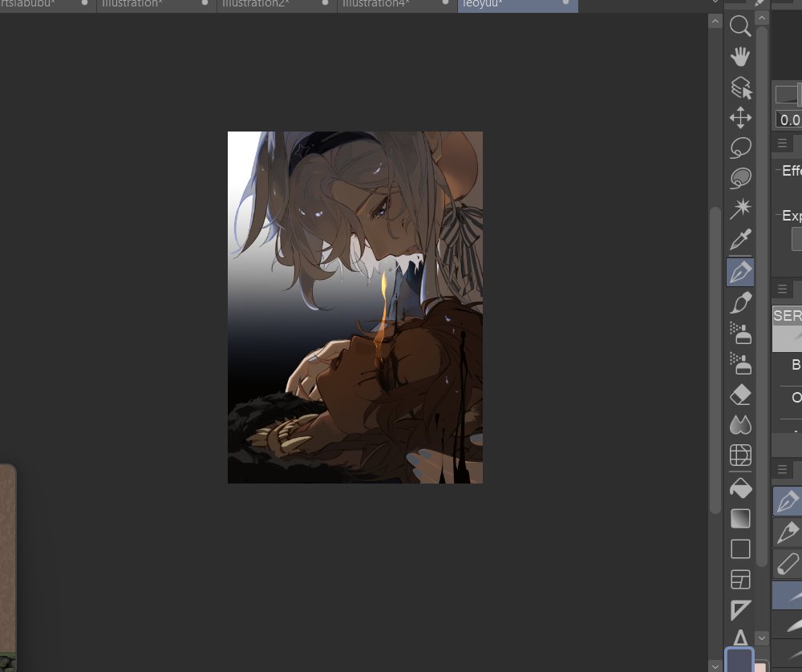Select the Hand tool
Viewport: 802px width, 672px height.
click(740, 56)
